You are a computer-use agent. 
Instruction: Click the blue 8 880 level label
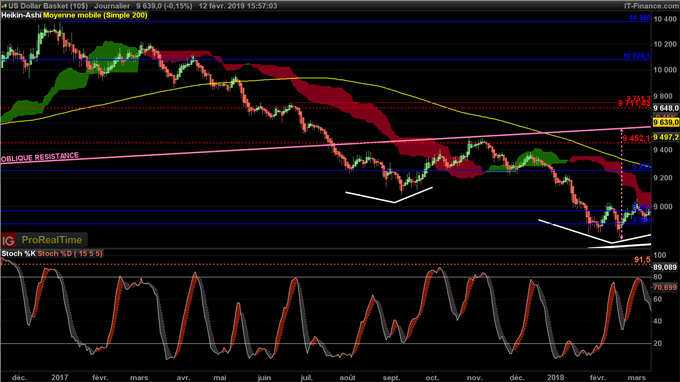[x=641, y=220]
